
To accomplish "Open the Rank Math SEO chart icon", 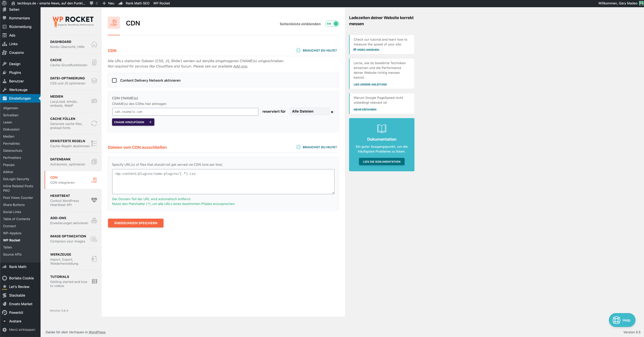I will pos(121,3).
